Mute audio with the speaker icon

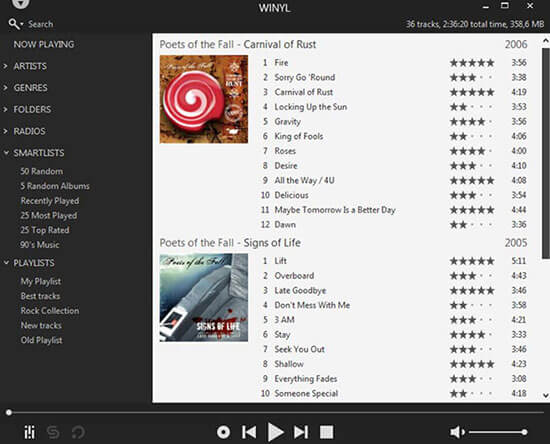point(457,432)
